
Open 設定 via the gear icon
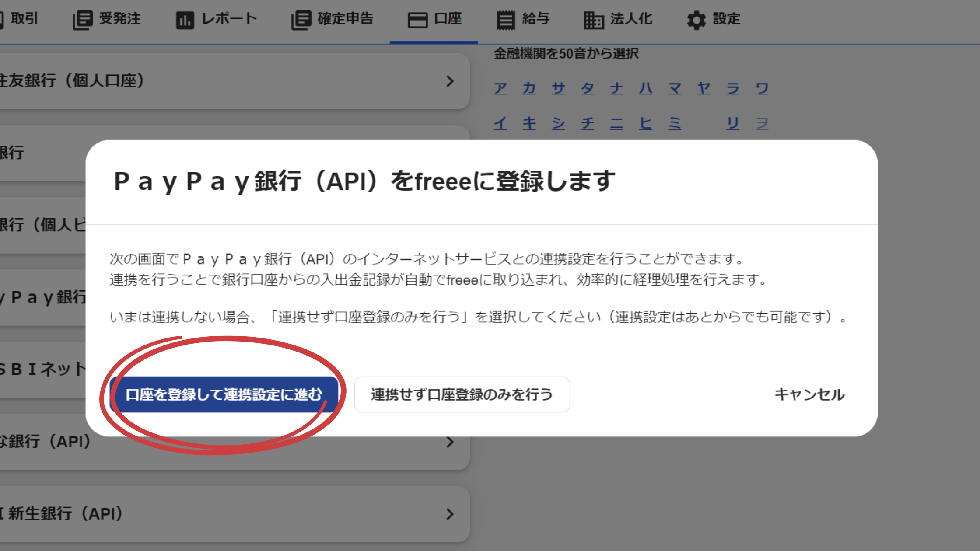tap(696, 20)
